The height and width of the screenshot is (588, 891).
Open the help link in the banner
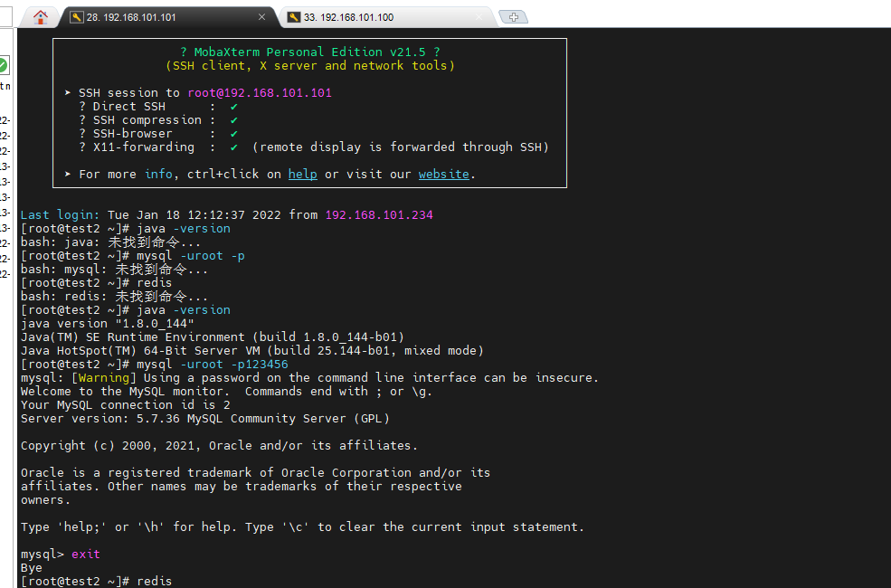302,175
